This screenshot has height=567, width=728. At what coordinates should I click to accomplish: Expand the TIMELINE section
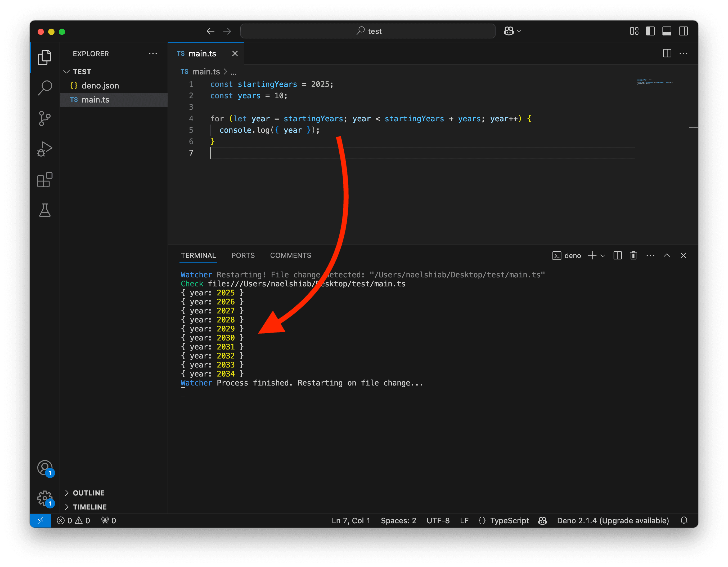click(x=114, y=507)
